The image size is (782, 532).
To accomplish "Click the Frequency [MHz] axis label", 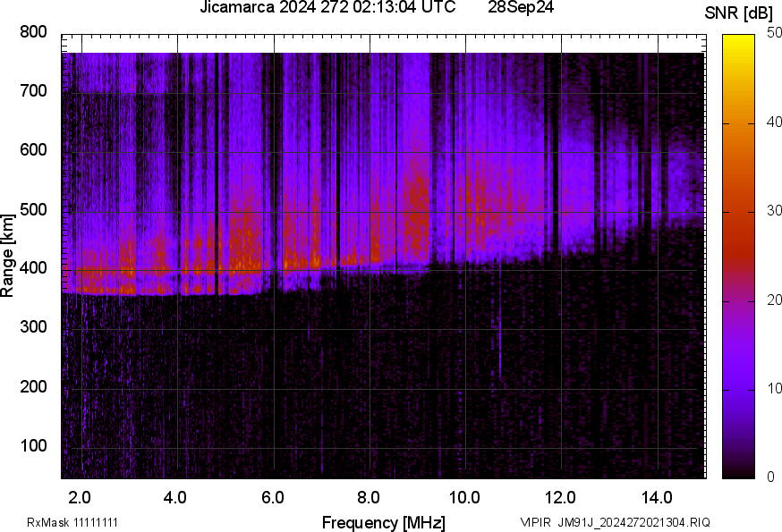I will (383, 522).
